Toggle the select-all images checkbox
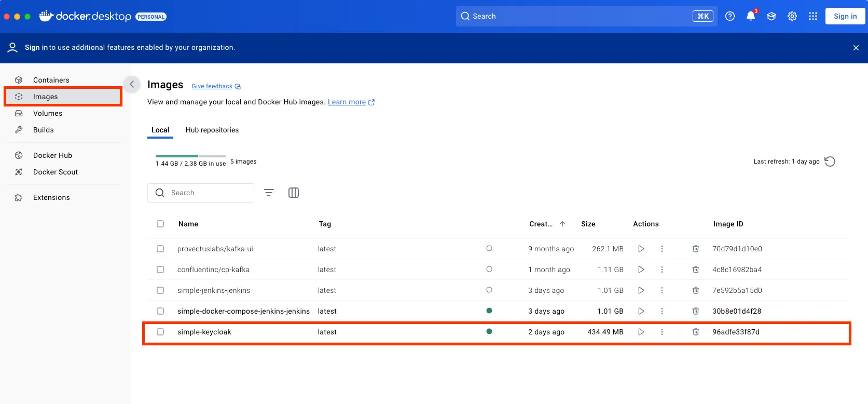Screen dimensions: 868x404 tap(160, 224)
